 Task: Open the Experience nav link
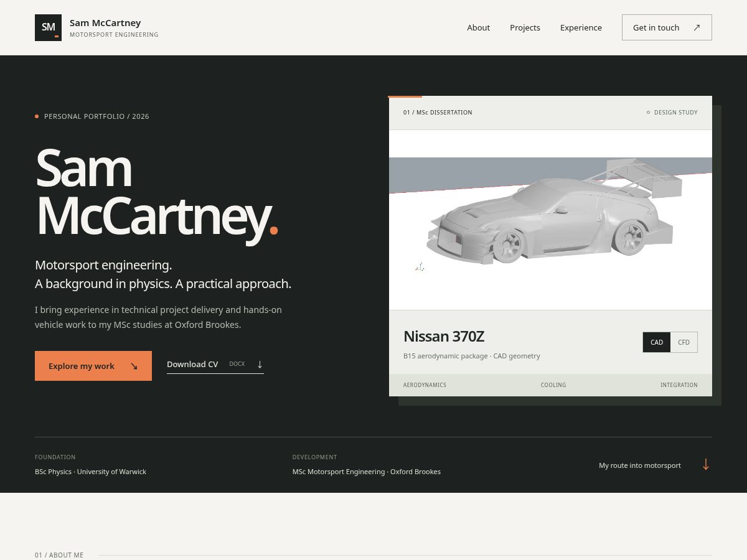[x=581, y=27]
